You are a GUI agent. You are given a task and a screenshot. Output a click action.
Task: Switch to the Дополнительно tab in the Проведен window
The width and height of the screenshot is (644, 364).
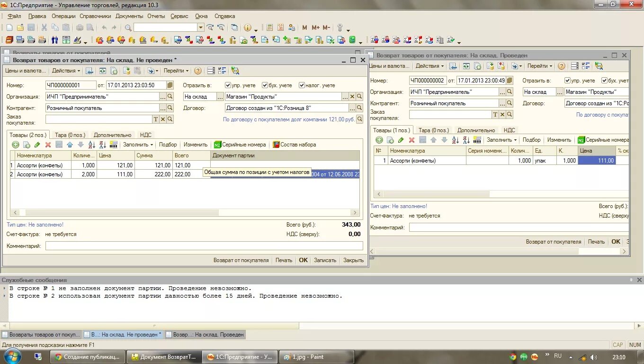476,130
